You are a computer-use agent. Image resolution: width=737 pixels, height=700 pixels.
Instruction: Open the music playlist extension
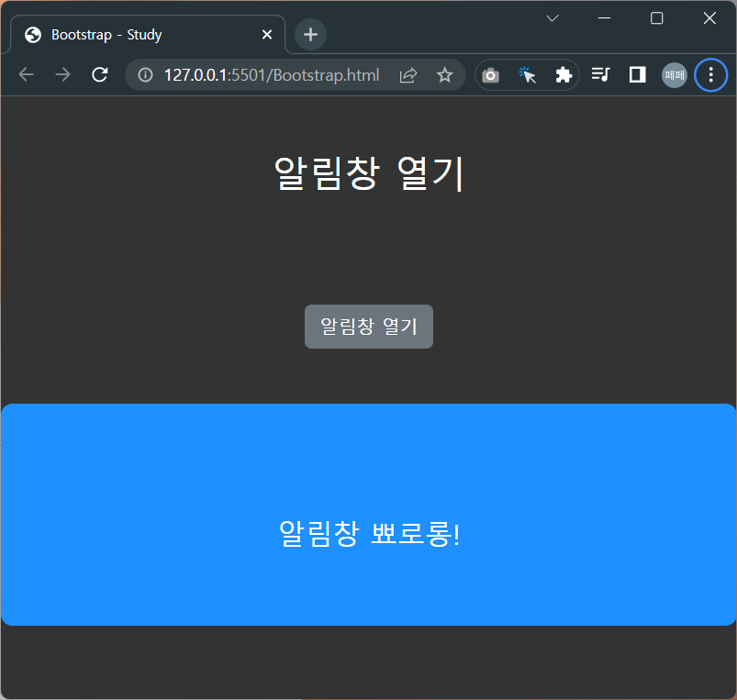pos(600,74)
